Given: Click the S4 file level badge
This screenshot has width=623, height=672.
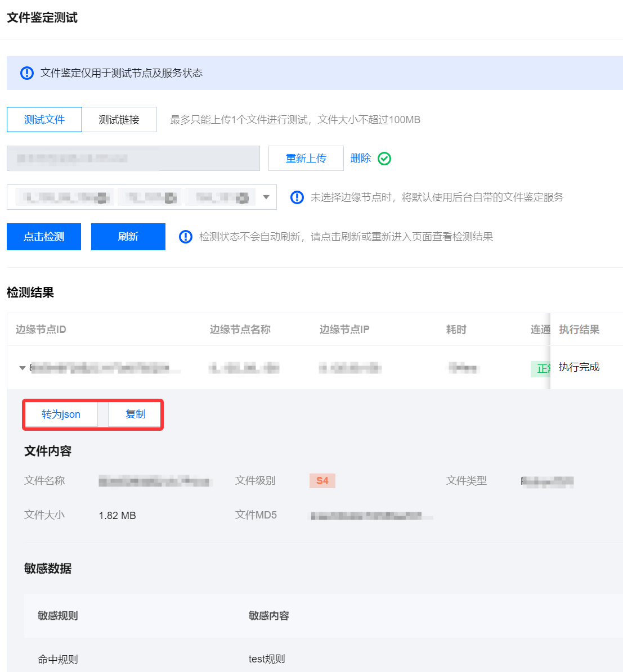Looking at the screenshot, I should point(322,481).
